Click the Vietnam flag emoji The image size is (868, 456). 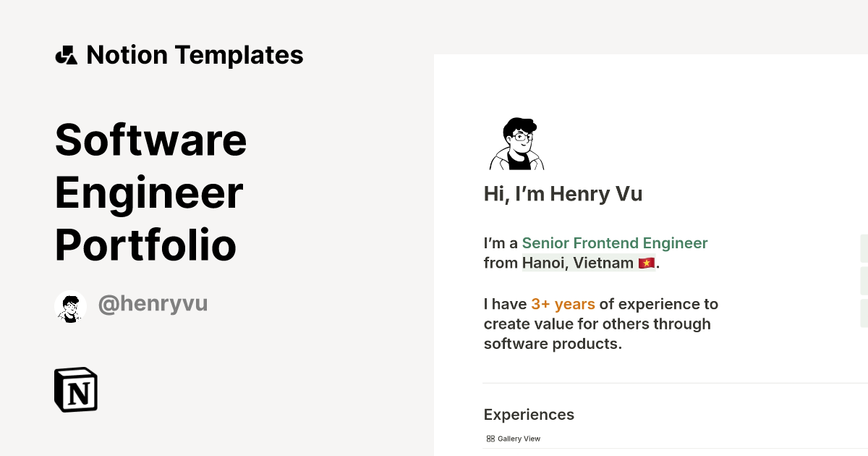point(646,263)
